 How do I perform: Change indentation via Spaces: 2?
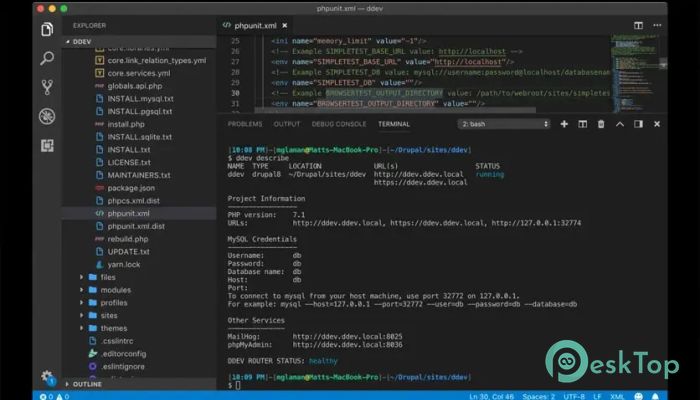point(538,396)
